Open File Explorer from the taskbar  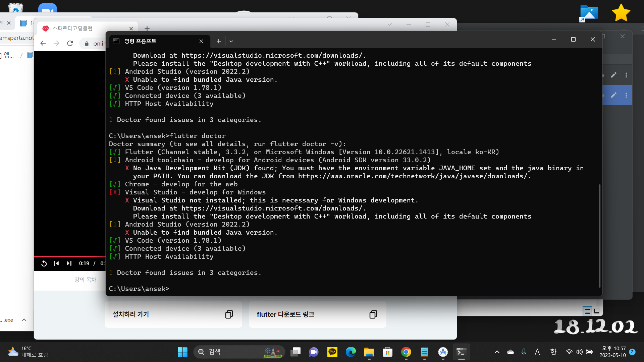point(369,352)
